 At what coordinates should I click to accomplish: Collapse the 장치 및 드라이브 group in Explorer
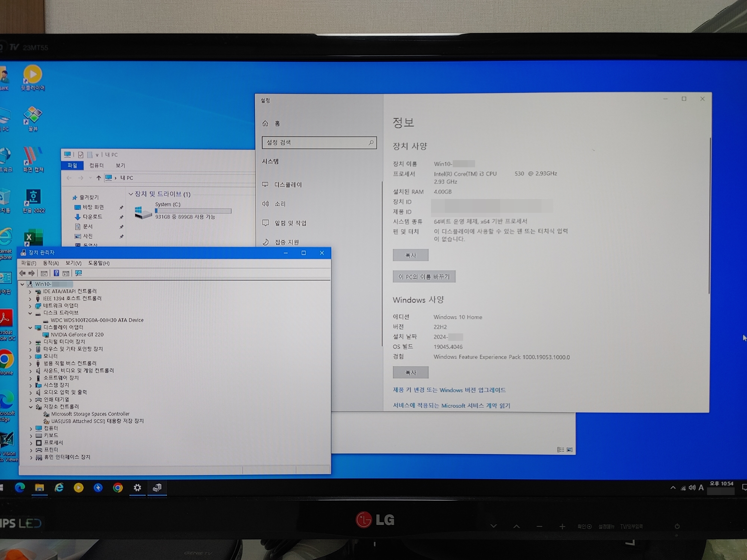[x=131, y=194]
